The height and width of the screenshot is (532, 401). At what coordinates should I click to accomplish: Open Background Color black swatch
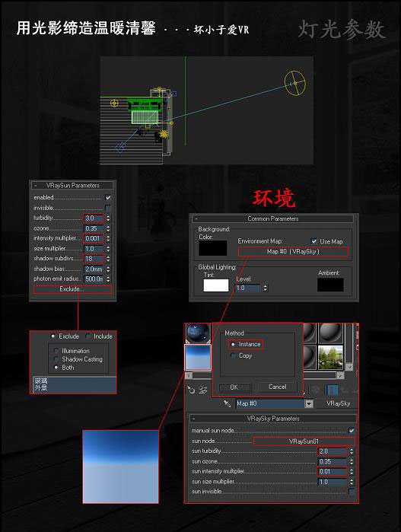click(213, 248)
